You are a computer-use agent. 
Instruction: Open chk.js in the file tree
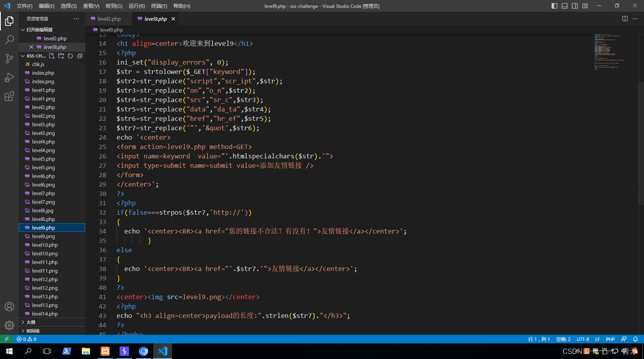coord(52,64)
